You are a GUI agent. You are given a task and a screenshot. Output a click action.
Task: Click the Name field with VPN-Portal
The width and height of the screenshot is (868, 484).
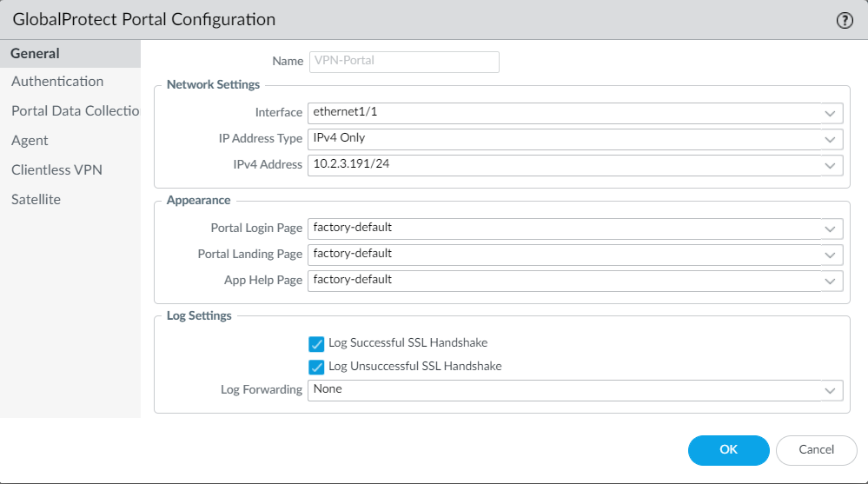(x=404, y=62)
